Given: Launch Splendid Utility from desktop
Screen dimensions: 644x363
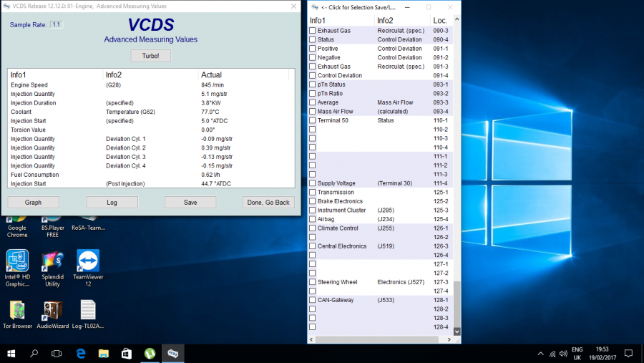Looking at the screenshot, I should click(x=52, y=261).
